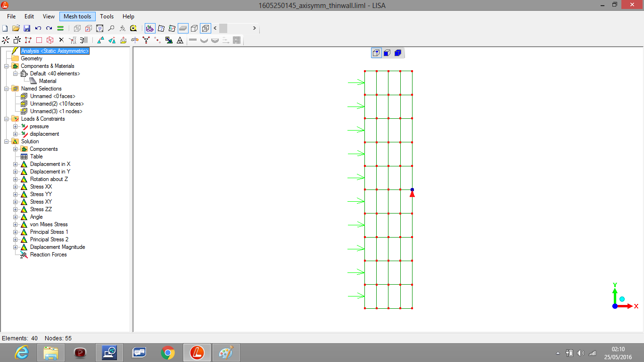Select Material under Default component
Viewport: 644px width, 362px height.
[x=48, y=81]
